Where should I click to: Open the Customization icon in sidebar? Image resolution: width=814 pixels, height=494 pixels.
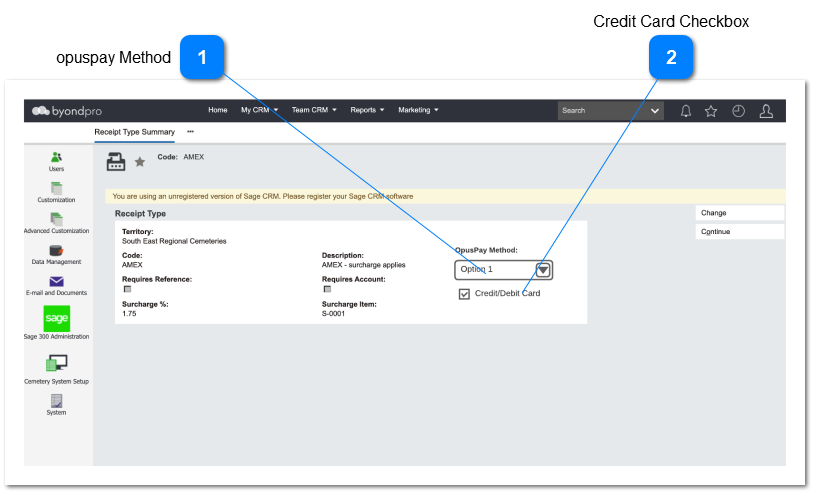[57, 188]
